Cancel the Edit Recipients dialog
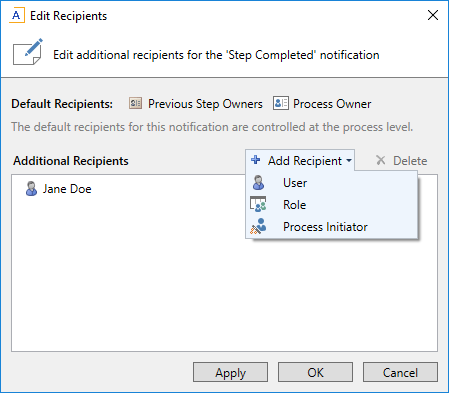The width and height of the screenshot is (449, 393). pos(400,372)
